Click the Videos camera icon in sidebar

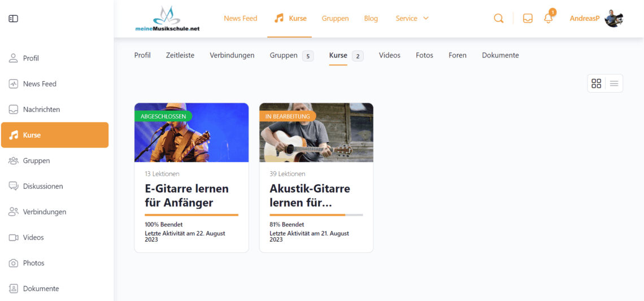pos(14,237)
